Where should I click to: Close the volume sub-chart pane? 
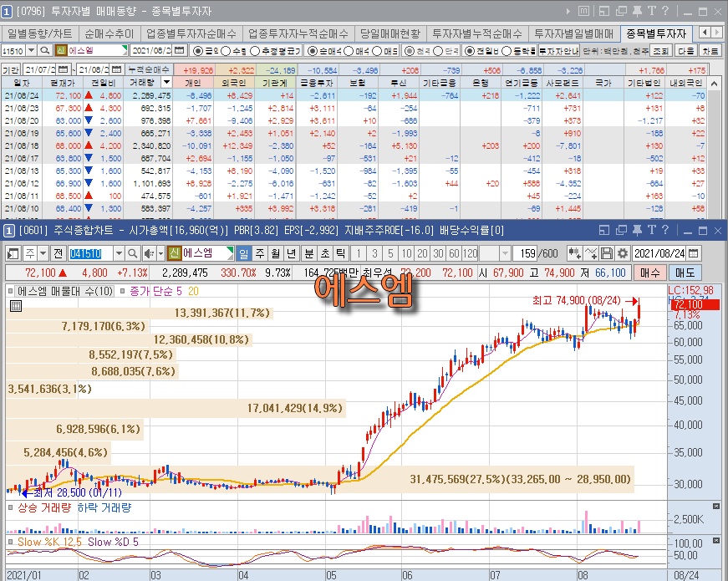[716, 507]
